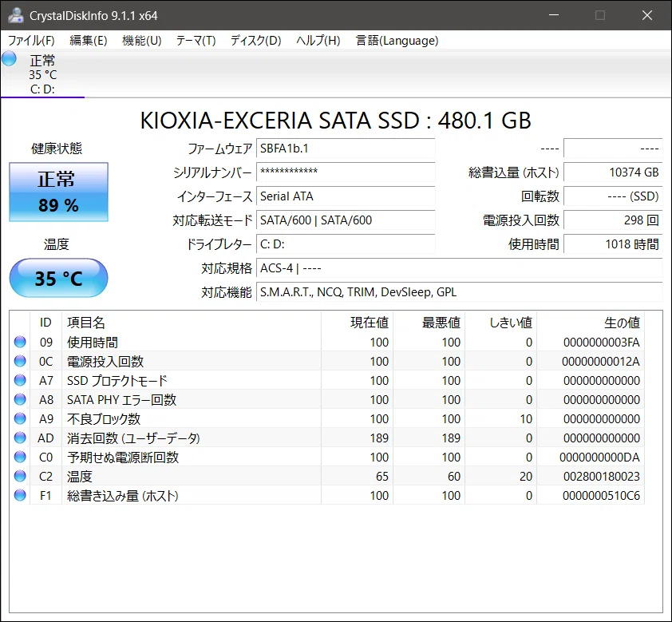Select the 消去回数 (ユーザーデータ) attribute name
Screen dimensions: 672x622
click(x=133, y=438)
